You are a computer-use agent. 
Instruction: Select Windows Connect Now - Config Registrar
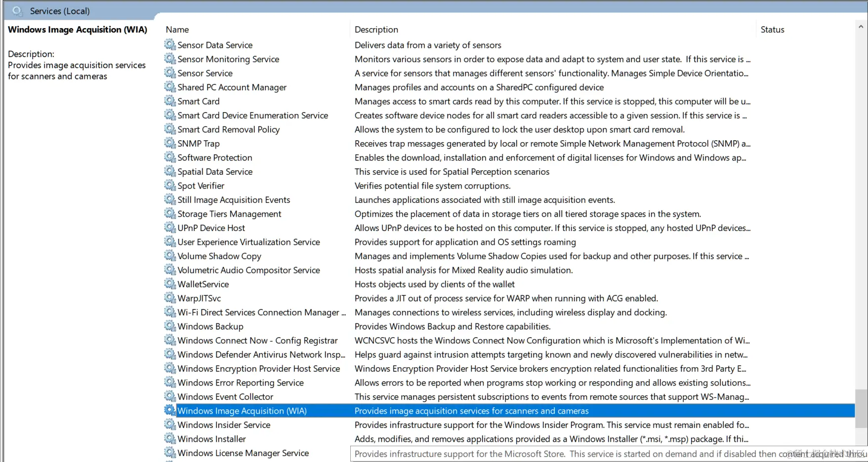[257, 341]
